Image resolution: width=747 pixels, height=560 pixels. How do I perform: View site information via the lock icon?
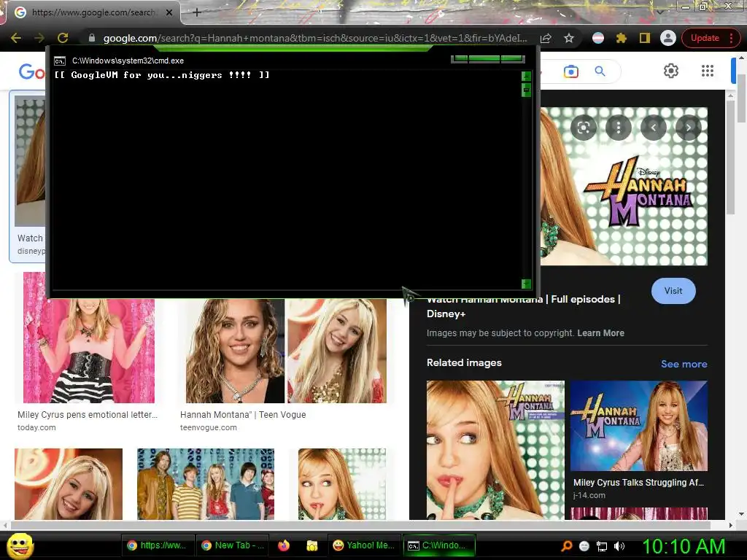click(91, 38)
